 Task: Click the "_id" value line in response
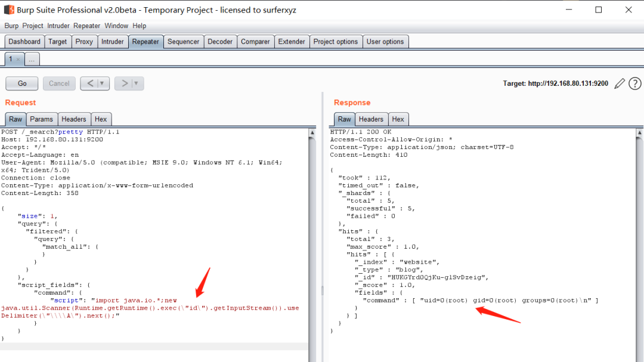point(422,277)
